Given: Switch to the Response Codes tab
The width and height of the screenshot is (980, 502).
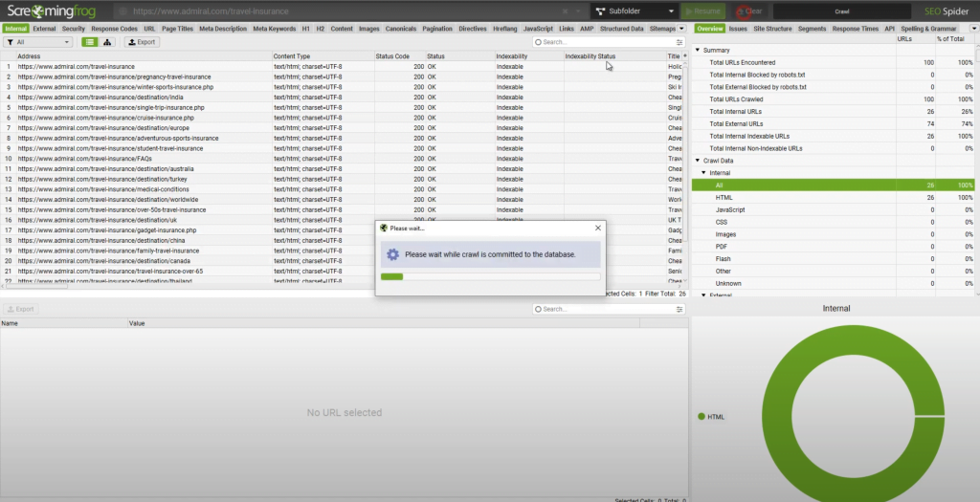Looking at the screenshot, I should click(114, 29).
